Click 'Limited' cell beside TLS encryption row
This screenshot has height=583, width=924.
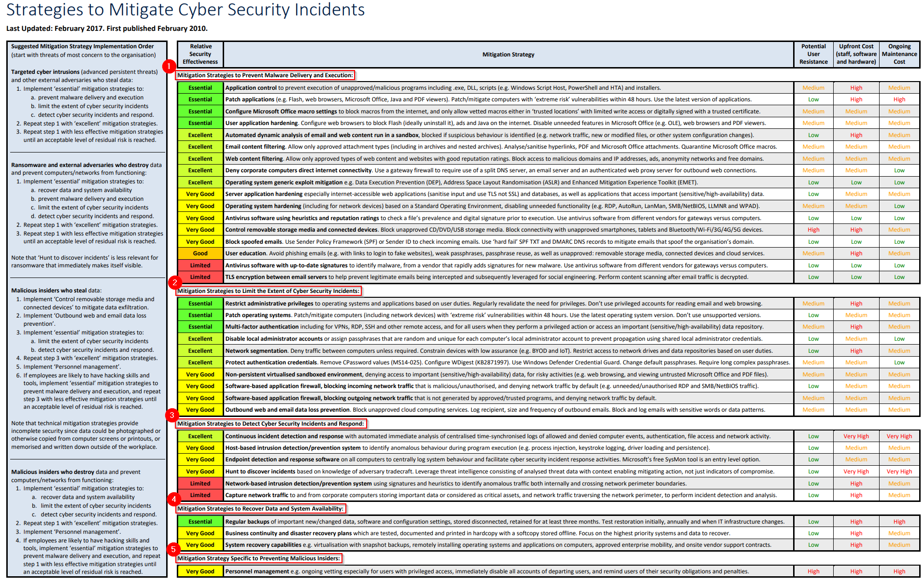pos(200,277)
